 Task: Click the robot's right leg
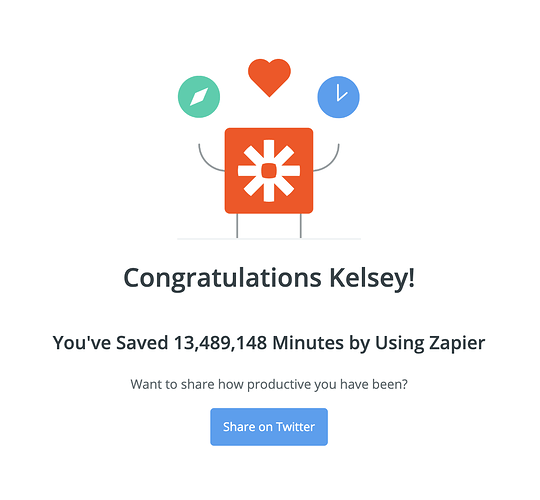pyautogui.click(x=301, y=226)
